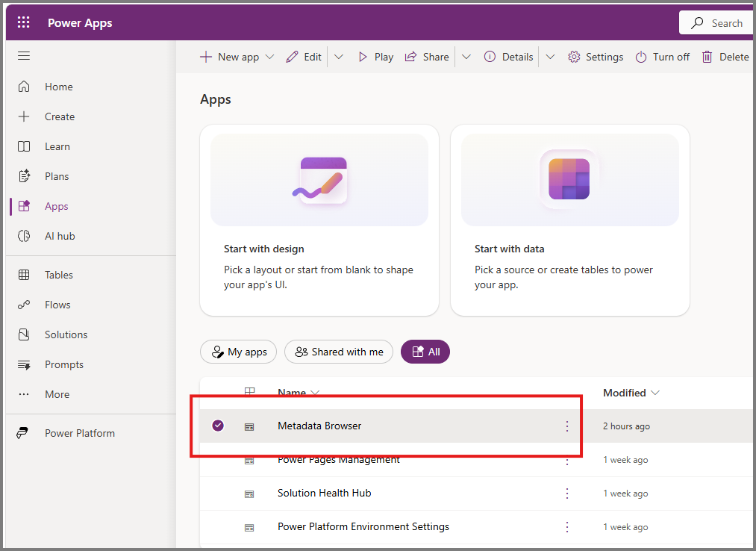Click the Turn off button
Viewport: 756px width, 551px height.
(662, 56)
